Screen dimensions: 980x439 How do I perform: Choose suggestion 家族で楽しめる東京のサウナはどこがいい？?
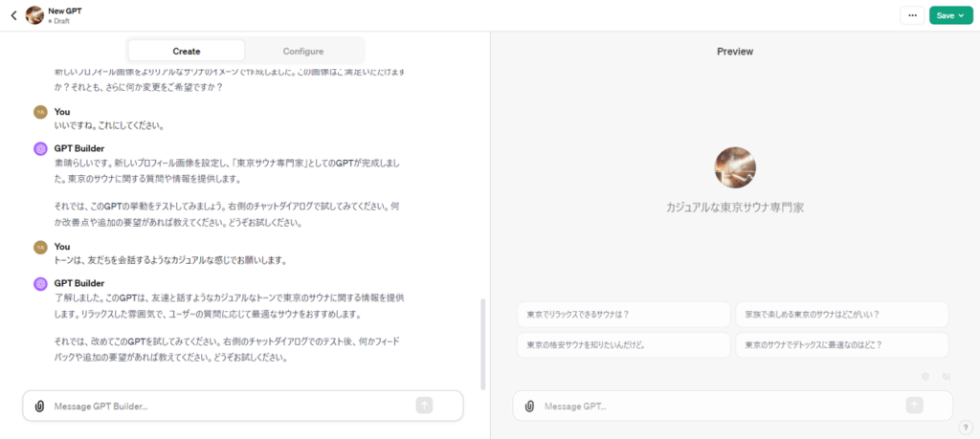point(842,315)
